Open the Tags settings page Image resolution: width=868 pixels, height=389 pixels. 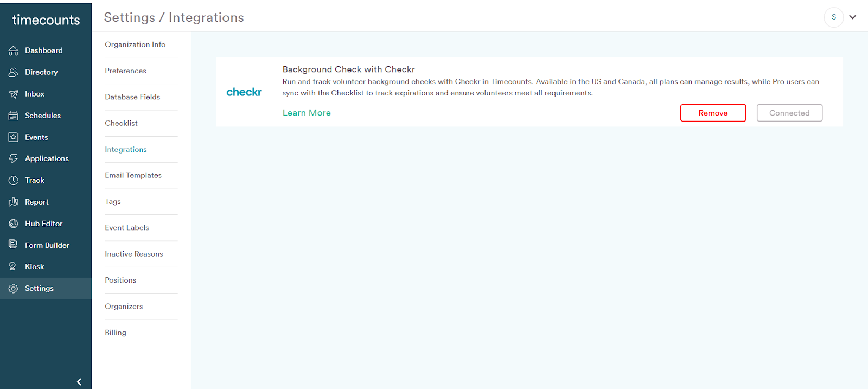[113, 202]
